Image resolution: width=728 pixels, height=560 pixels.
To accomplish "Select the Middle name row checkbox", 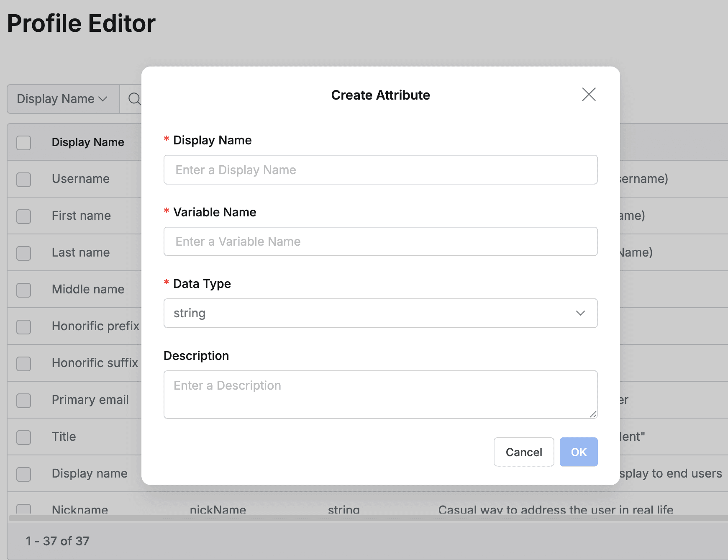I will [x=24, y=290].
